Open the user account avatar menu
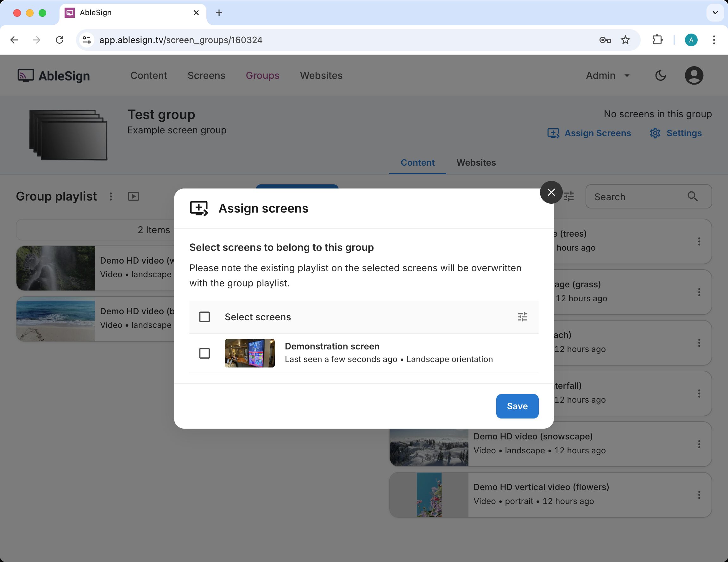 [x=694, y=76]
